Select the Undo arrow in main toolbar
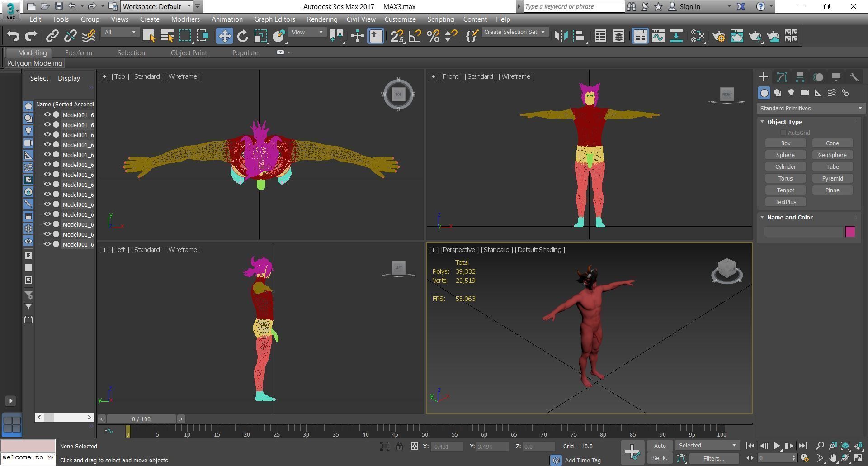Screen dimensions: 868x466 (13, 36)
